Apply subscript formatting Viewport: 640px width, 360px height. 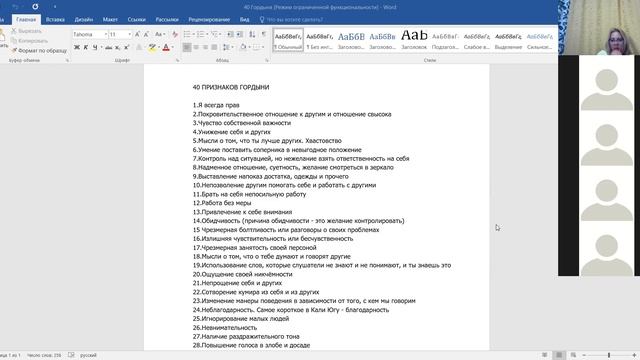pos(118,47)
